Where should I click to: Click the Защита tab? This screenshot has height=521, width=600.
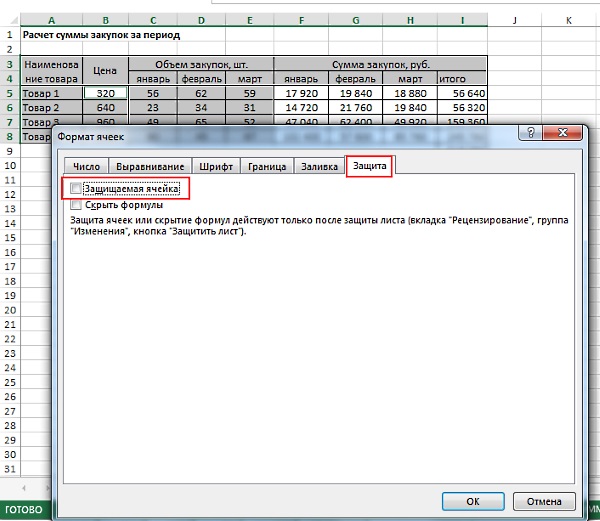(368, 166)
